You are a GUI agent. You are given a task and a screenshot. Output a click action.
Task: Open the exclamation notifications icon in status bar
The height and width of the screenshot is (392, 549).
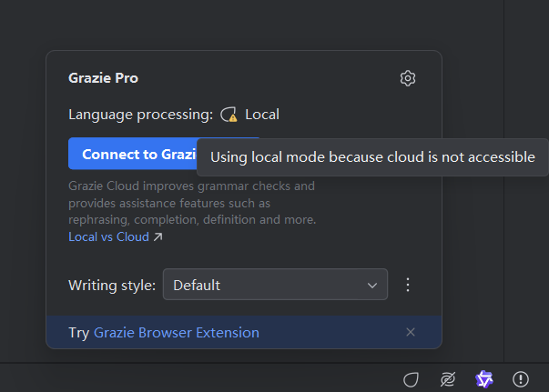tap(521, 379)
